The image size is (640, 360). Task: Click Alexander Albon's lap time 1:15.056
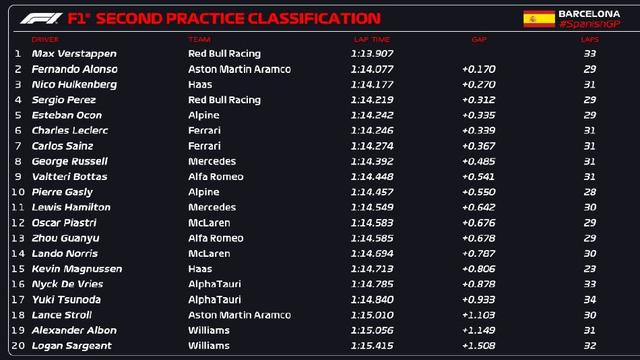click(x=372, y=330)
